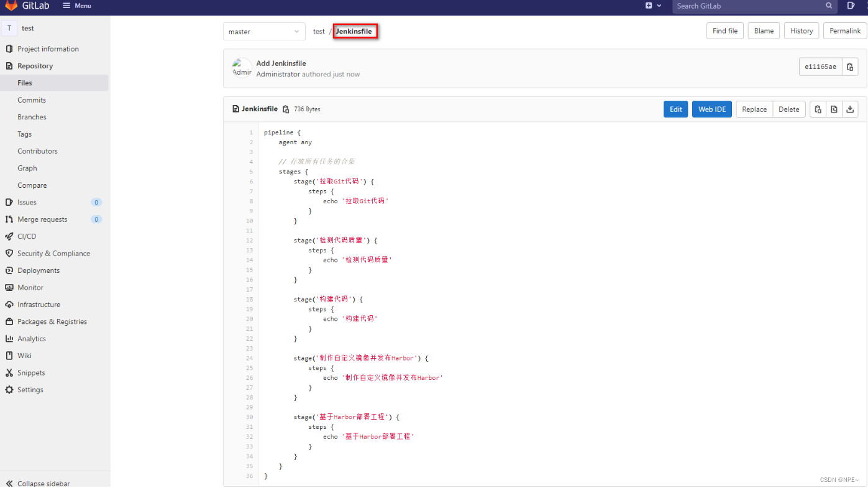Click the Replace button

tap(754, 109)
